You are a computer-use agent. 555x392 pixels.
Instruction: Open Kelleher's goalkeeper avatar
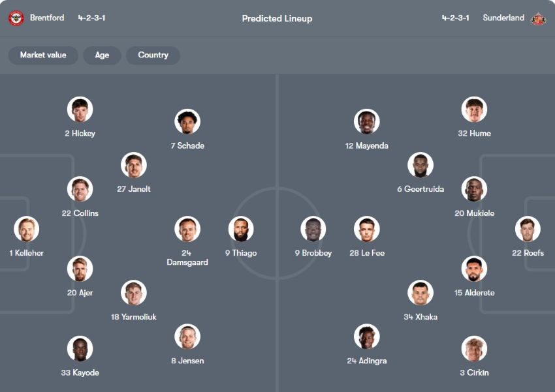27,229
